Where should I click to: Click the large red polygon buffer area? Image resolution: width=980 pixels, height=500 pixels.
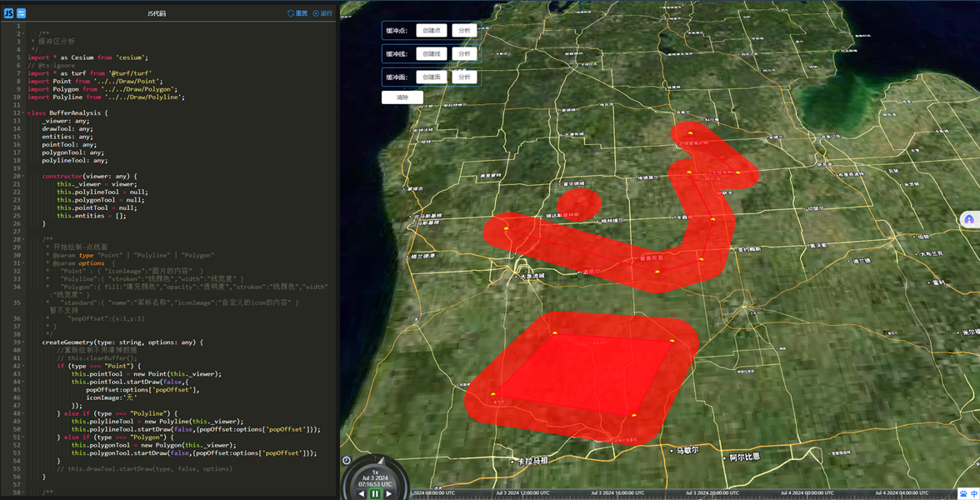[x=583, y=375]
